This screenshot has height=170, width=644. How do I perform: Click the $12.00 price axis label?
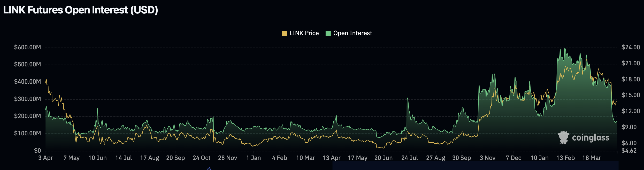[631, 111]
